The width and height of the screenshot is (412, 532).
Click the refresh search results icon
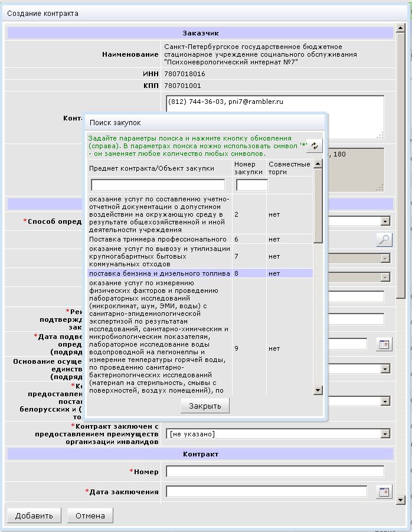click(315, 146)
